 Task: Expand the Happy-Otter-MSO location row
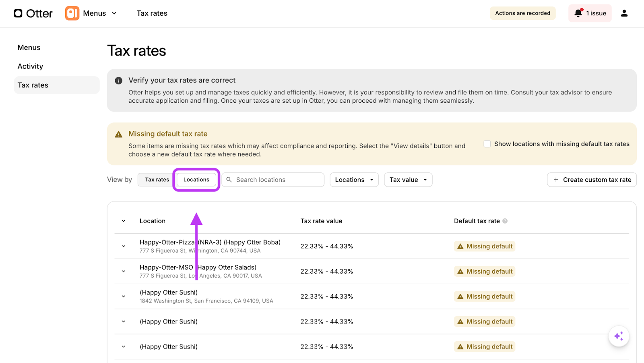124,271
